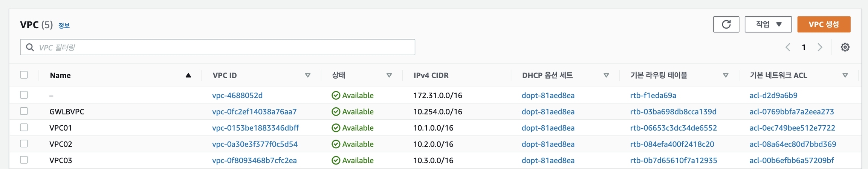Go to the previous page arrow
Image resolution: width=868 pixels, height=169 pixels.
(788, 47)
